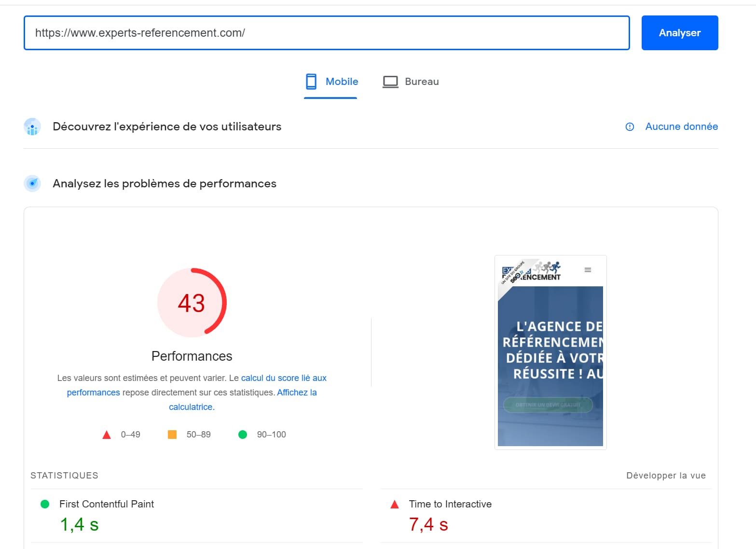Image resolution: width=756 pixels, height=549 pixels.
Task: Click the info icon beside Aucune donnée
Action: 630,127
